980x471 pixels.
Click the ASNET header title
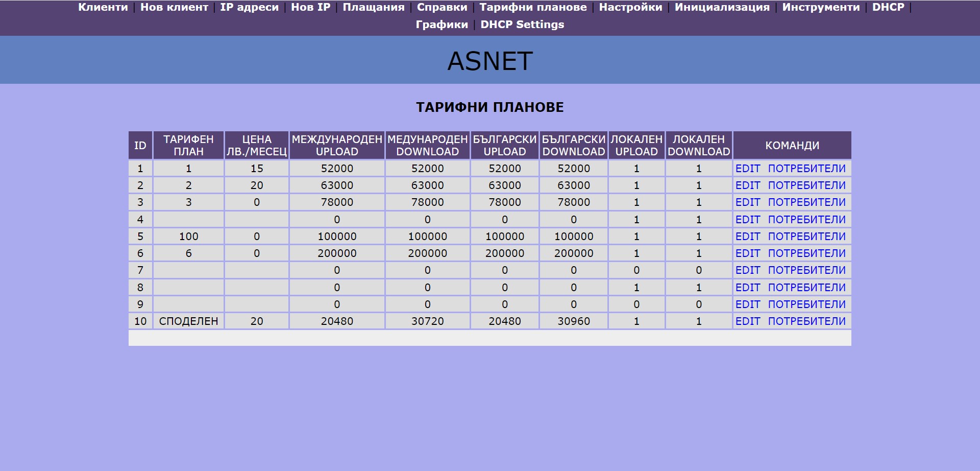click(490, 61)
